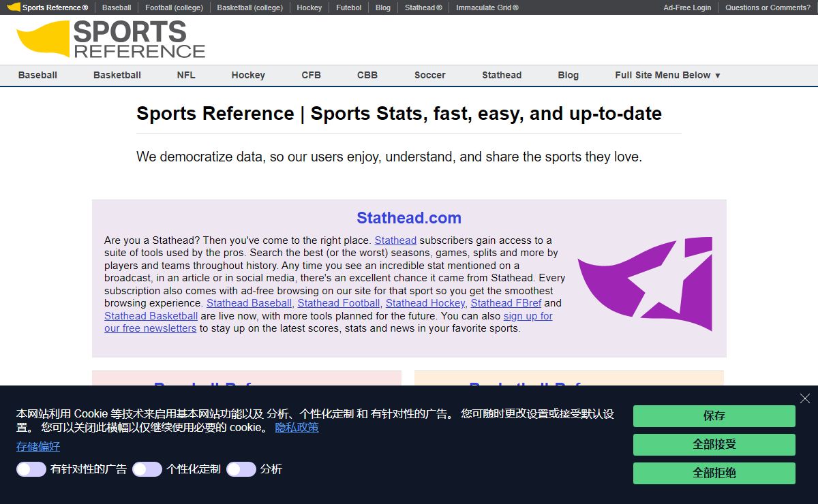Click the 全部拒绝 button

click(714, 473)
